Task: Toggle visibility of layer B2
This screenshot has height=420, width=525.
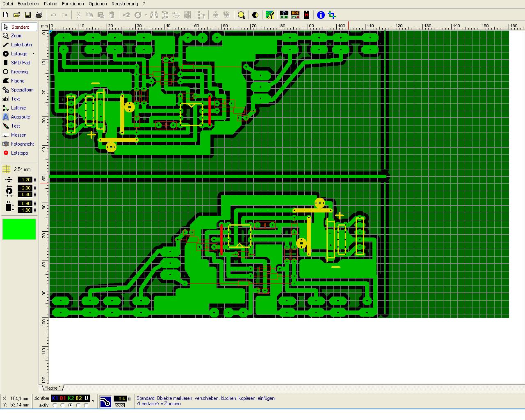Action: coord(78,398)
